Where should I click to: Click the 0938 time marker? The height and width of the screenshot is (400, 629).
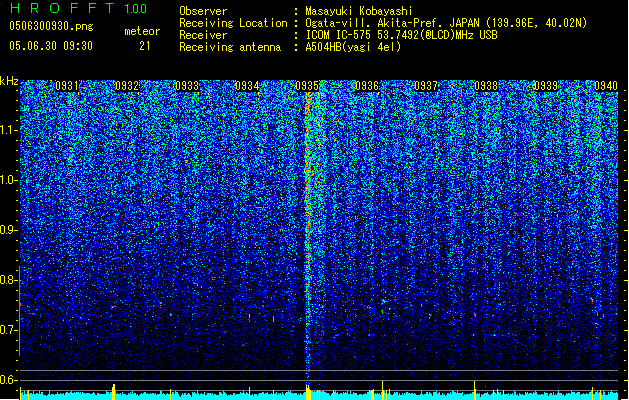[486, 86]
